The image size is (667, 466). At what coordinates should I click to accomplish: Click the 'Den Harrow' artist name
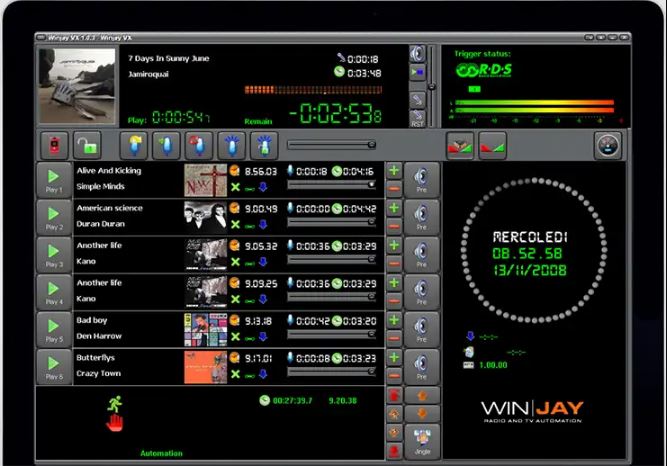coord(99,336)
